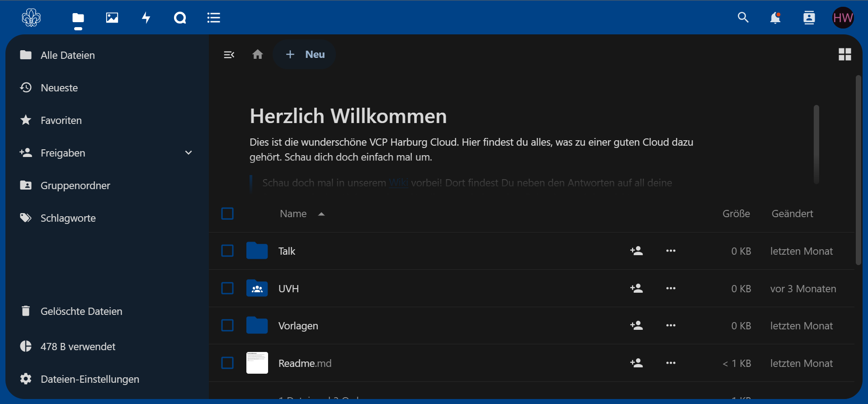Viewport: 868px width, 404px height.
Task: Open the Activity lightning icon
Action: pos(146,18)
